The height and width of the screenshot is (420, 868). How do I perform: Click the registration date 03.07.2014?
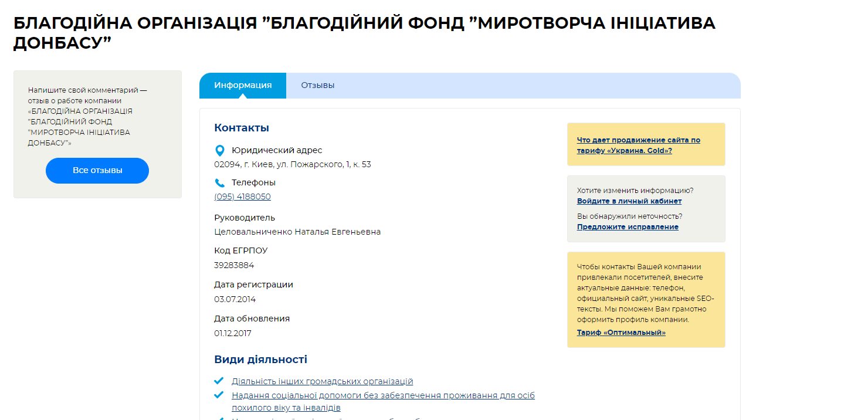click(235, 299)
